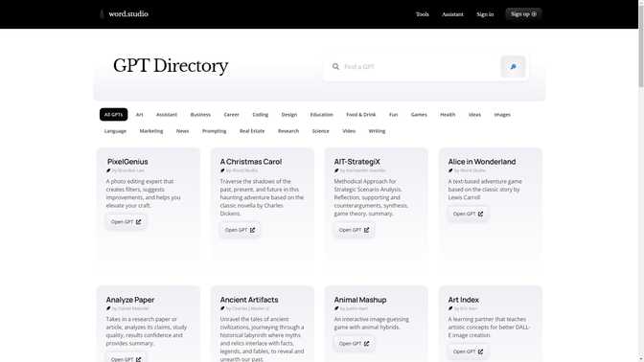Filter by Food & Drink category
Image resolution: width=644 pixels, height=362 pixels.
coord(361,115)
